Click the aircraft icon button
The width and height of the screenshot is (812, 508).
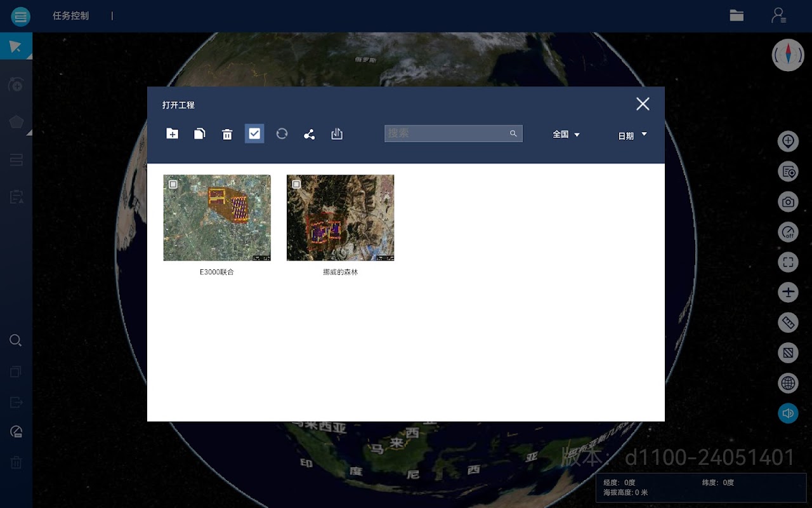788,292
